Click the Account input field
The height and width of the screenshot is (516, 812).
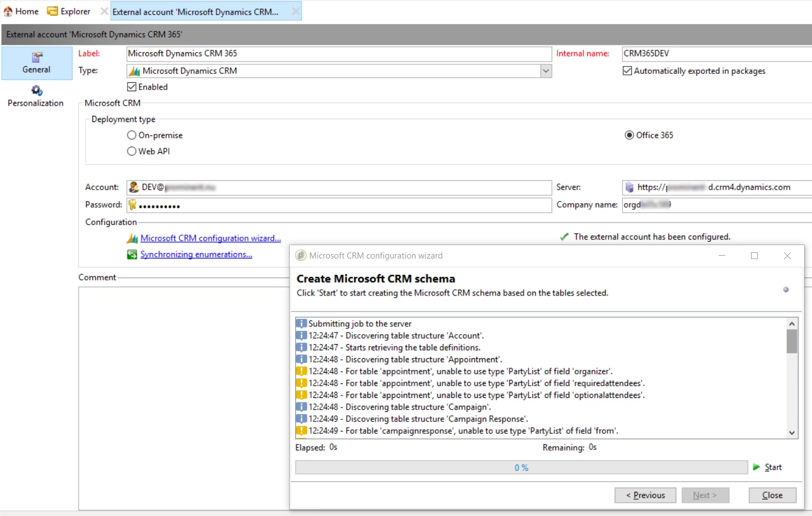click(x=339, y=187)
